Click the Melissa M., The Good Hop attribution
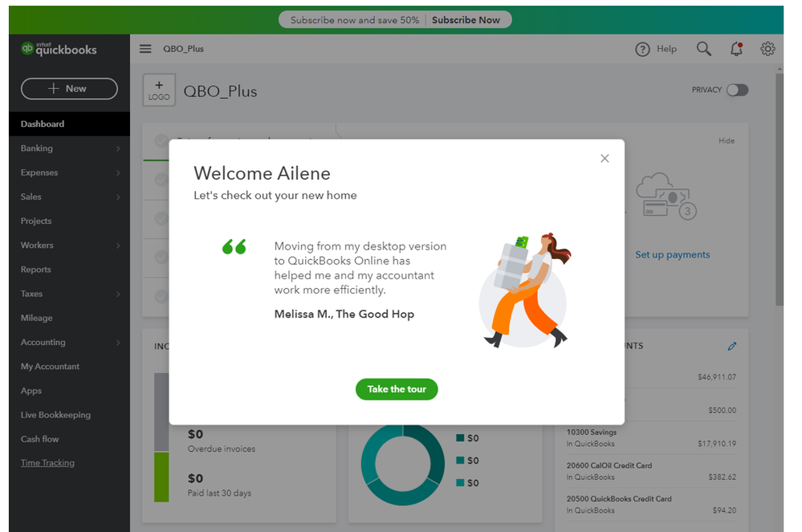The width and height of the screenshot is (802, 532). pyautogui.click(x=344, y=315)
